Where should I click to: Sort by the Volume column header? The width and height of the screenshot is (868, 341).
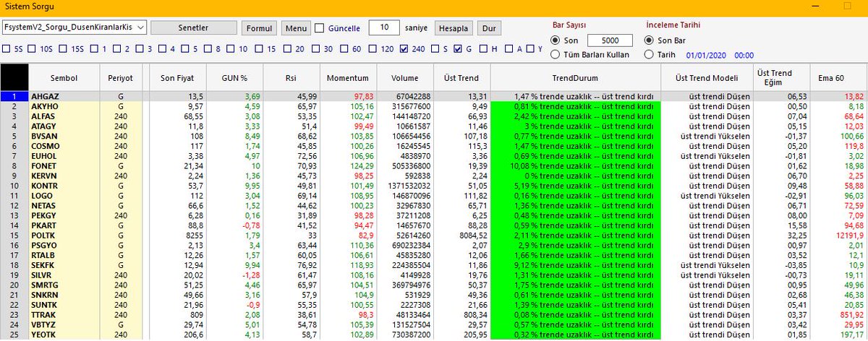coord(404,77)
